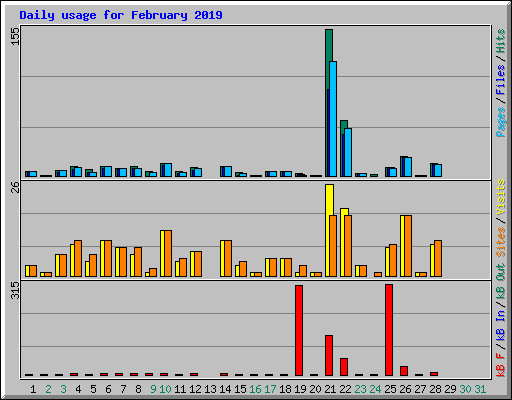
Task: Select the cyan Pages bar for day 22
Action: pos(348,152)
